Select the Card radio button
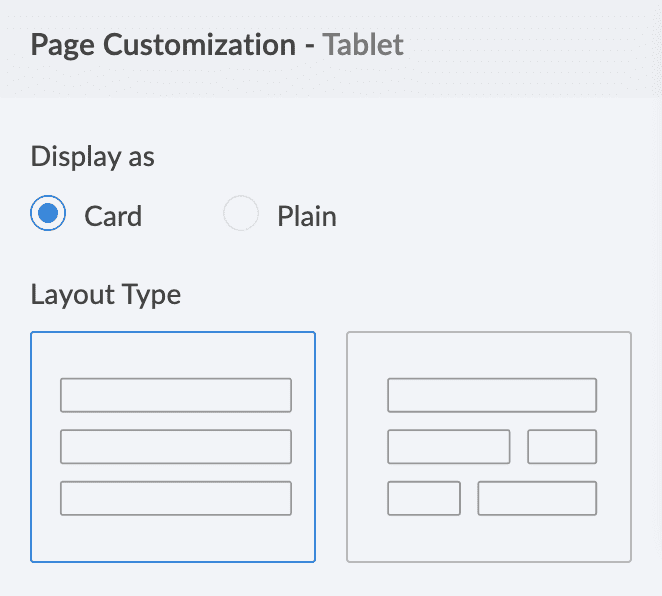The image size is (662, 596). pos(49,214)
